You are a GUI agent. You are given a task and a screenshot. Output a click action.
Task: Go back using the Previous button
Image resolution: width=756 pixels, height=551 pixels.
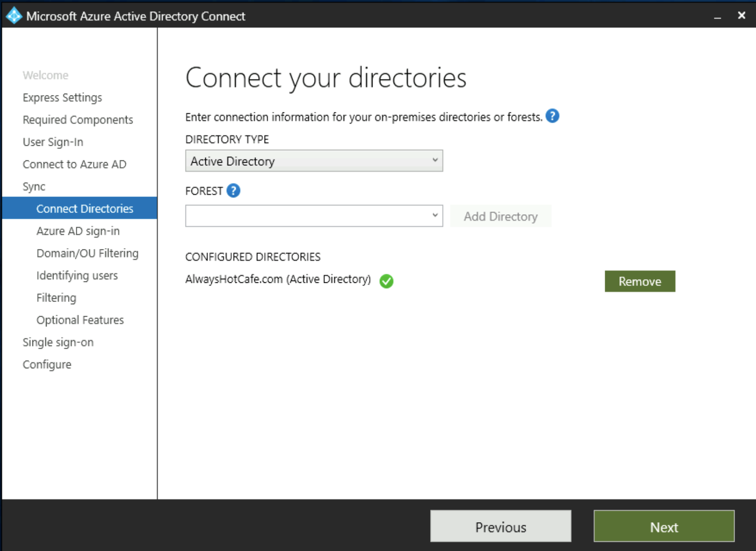pos(500,526)
